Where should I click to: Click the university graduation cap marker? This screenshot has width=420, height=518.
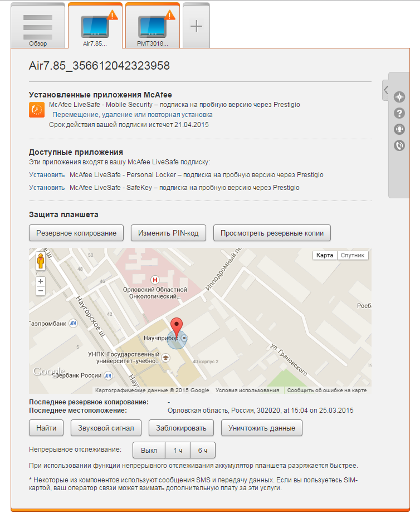[x=166, y=358]
